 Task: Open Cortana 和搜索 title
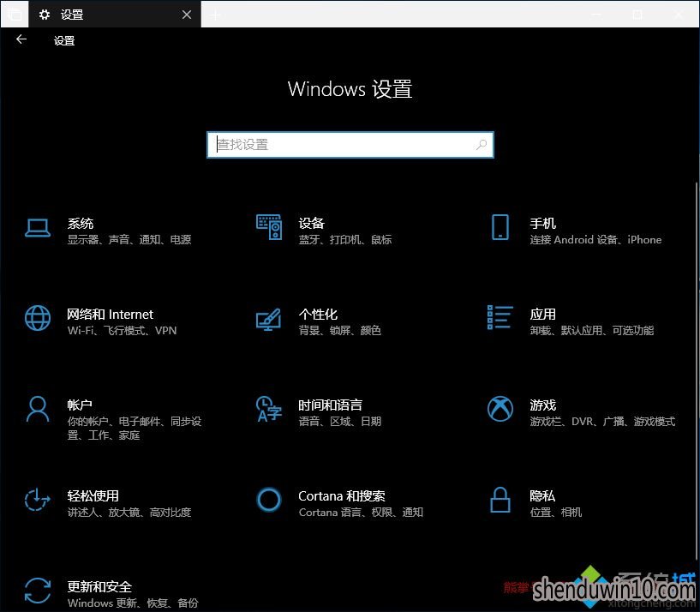(x=342, y=495)
